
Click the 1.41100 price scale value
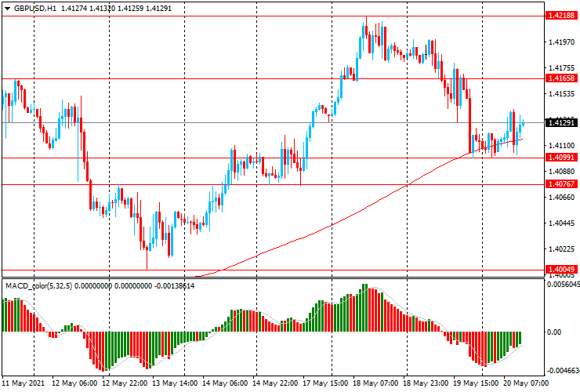click(562, 146)
